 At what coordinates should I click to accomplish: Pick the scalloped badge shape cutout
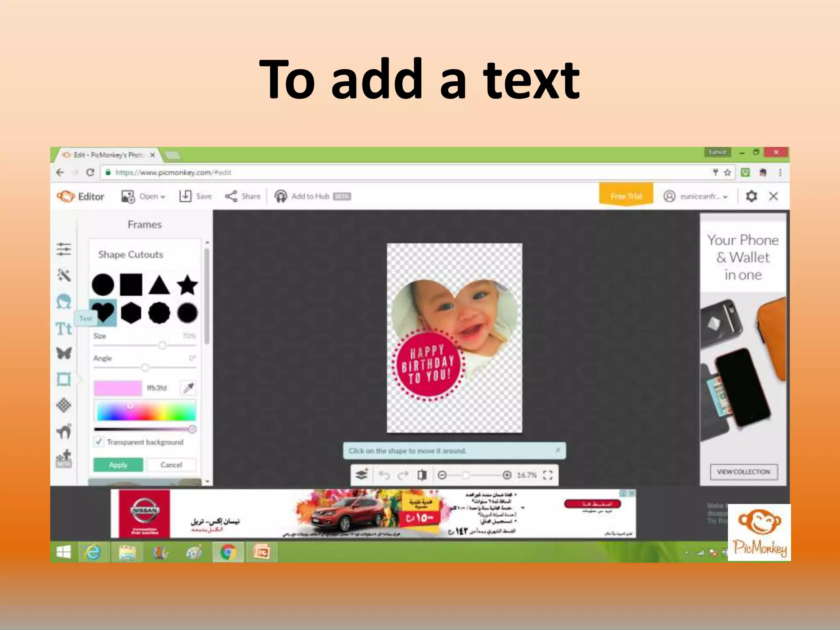(x=159, y=313)
